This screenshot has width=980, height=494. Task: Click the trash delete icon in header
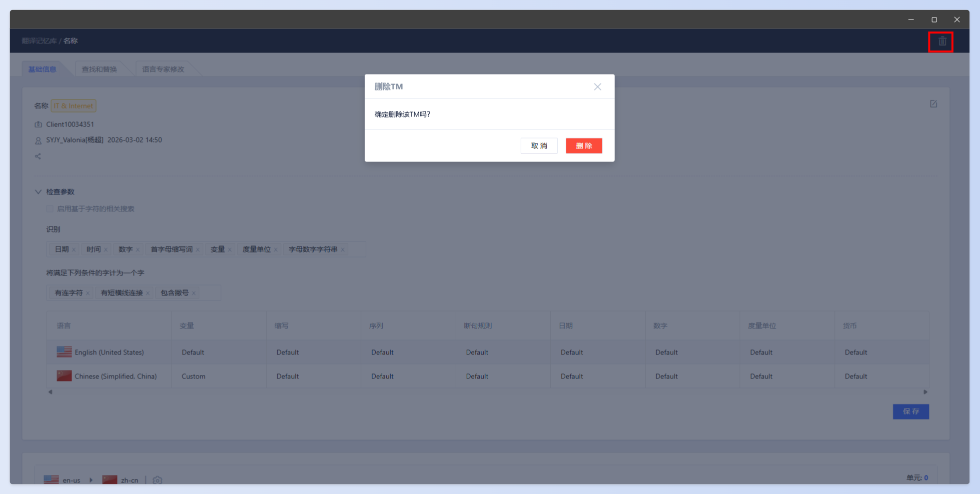[942, 41]
